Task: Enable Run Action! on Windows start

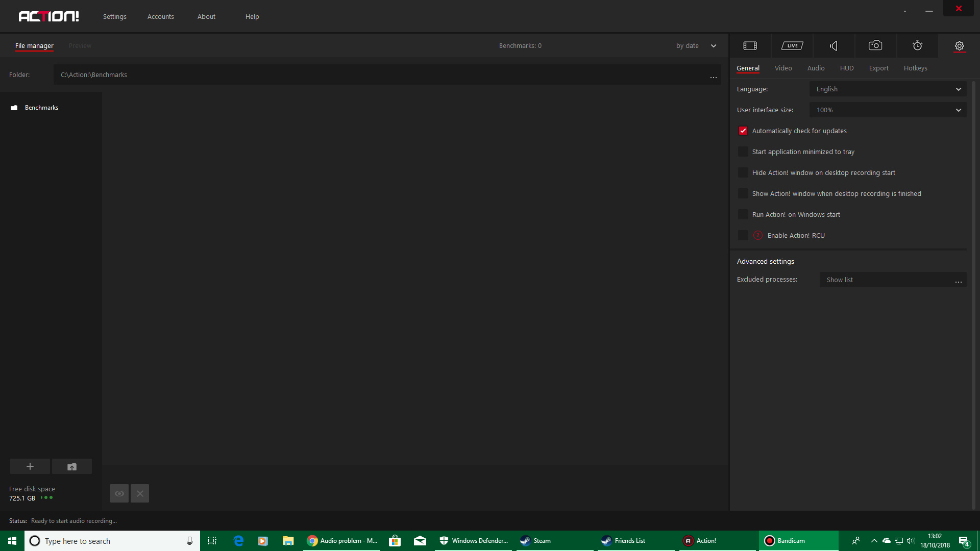Action: [x=743, y=214]
